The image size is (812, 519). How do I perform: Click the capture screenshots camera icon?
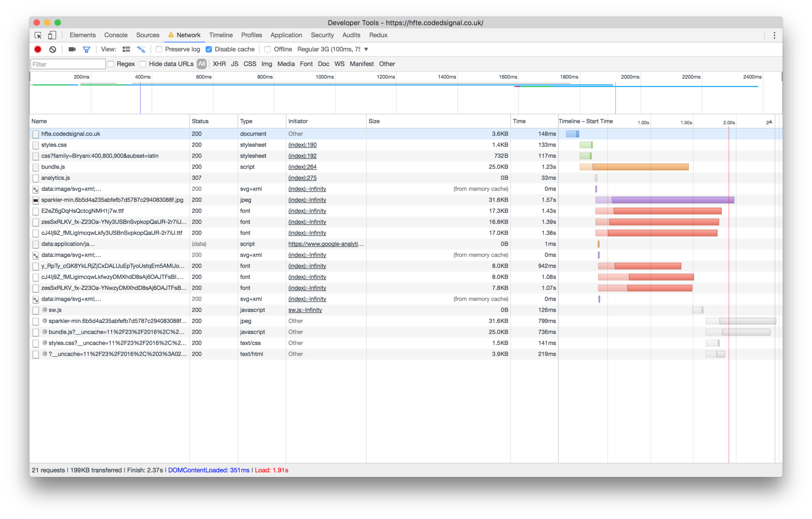[x=72, y=49]
